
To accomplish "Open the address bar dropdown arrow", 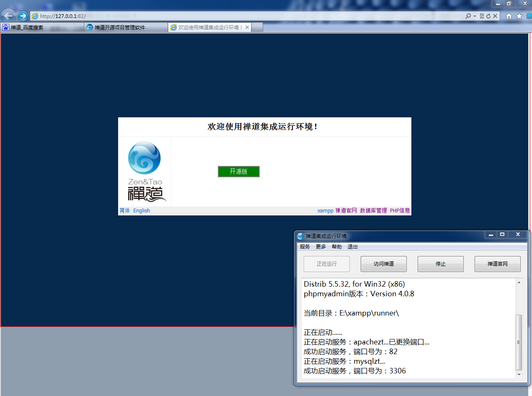I will point(475,16).
